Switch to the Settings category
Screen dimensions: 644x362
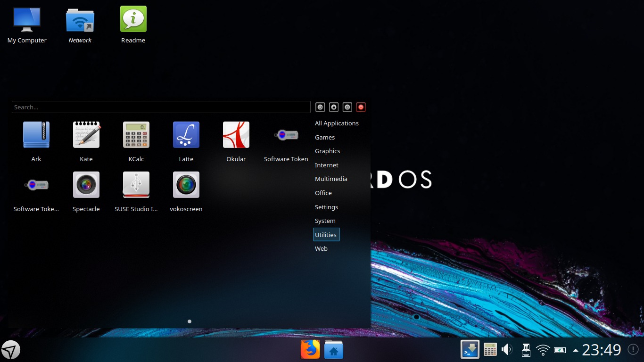tap(326, 207)
